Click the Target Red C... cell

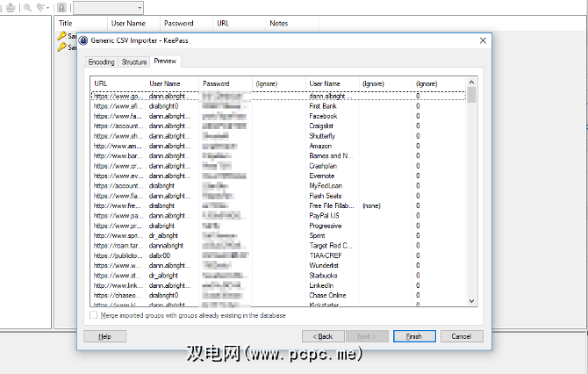[x=331, y=246]
